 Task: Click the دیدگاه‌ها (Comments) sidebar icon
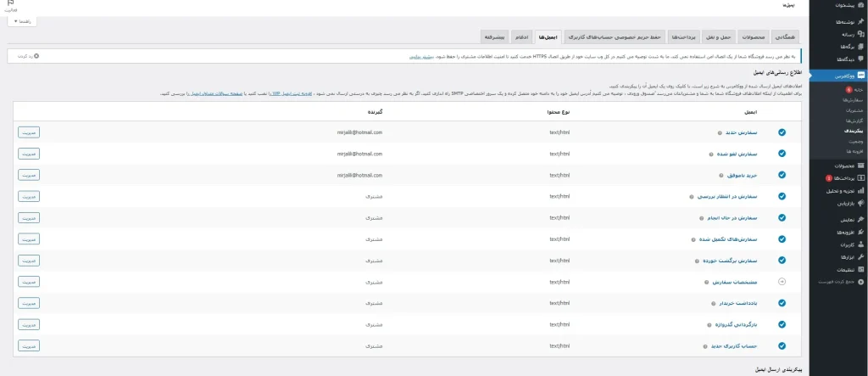tap(860, 59)
